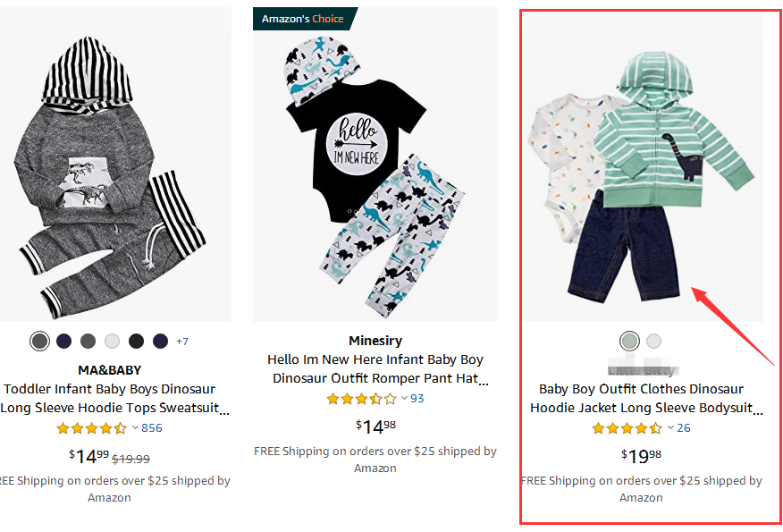Screen dimensions: 783x532
Task: Click the black Hello romper product image
Action: pyautogui.click(x=375, y=165)
